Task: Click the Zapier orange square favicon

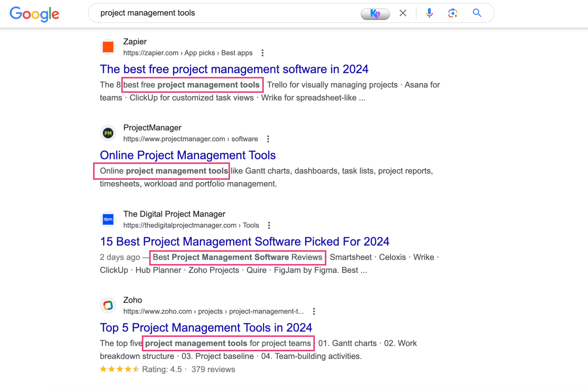Action: click(x=109, y=47)
